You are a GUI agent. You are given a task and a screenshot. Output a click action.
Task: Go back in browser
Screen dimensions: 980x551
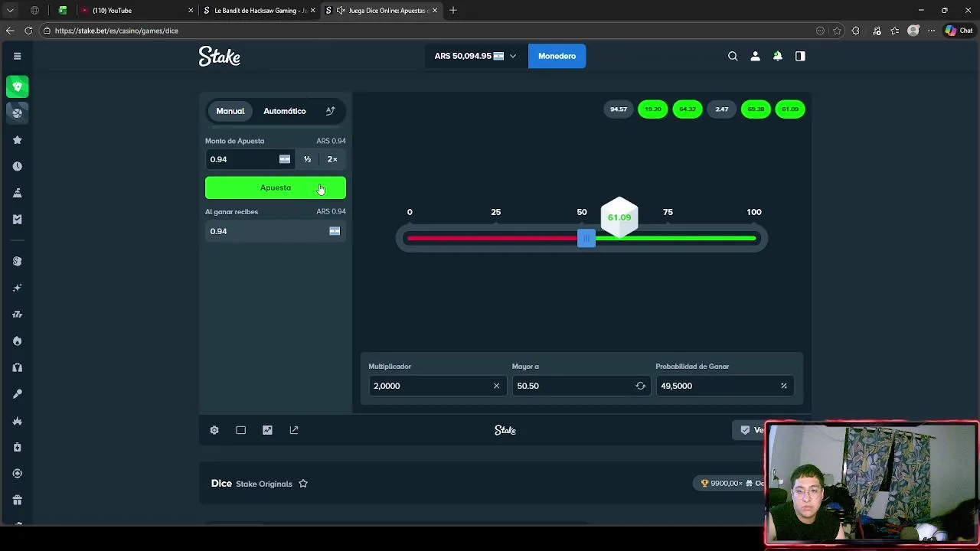tap(10, 31)
